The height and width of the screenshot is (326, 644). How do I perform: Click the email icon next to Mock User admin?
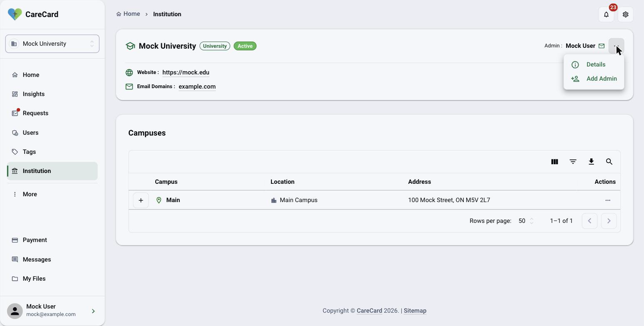(x=601, y=46)
